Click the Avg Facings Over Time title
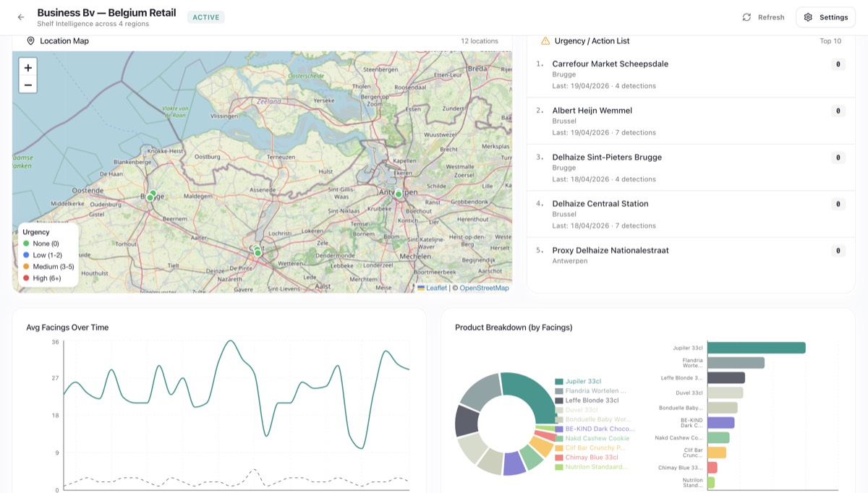Viewport: 868px width, 493px height. pos(67,327)
